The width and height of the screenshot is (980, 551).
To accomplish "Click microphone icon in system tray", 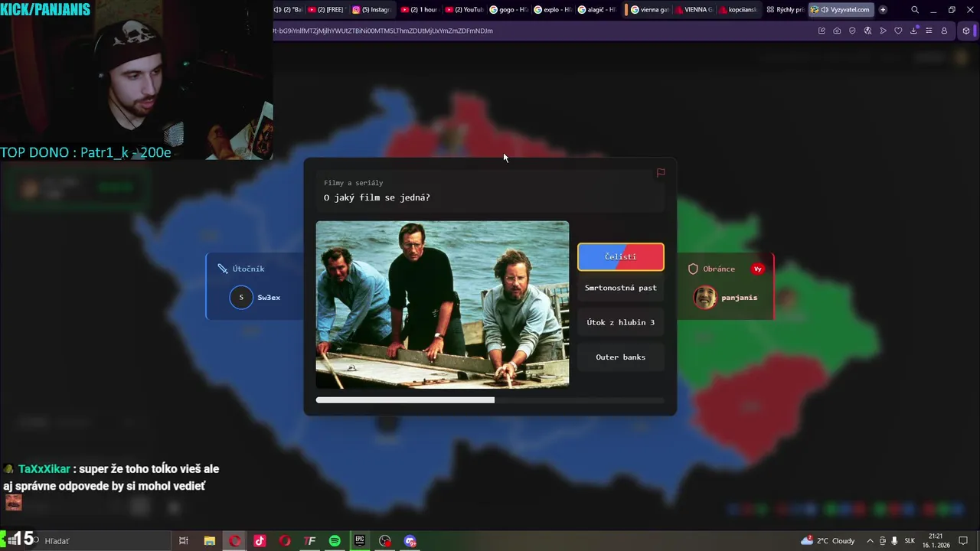I will pyautogui.click(x=894, y=541).
